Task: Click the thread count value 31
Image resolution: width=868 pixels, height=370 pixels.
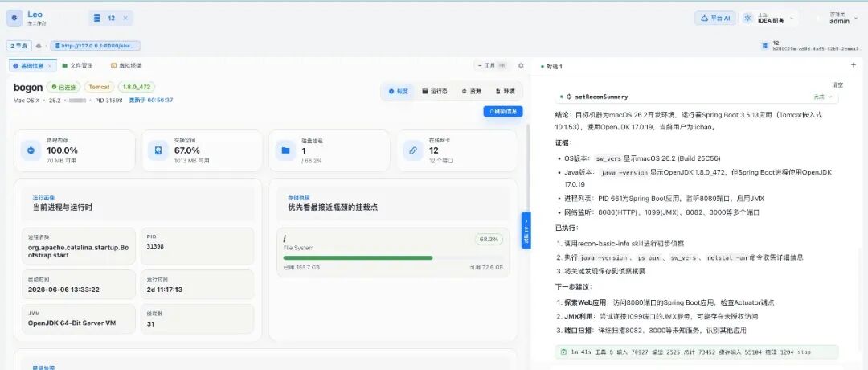Action: (150, 323)
